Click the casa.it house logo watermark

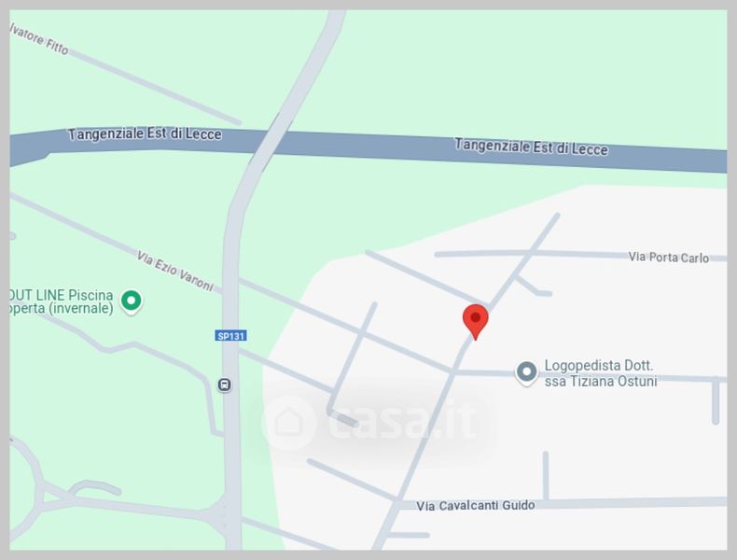288,423
